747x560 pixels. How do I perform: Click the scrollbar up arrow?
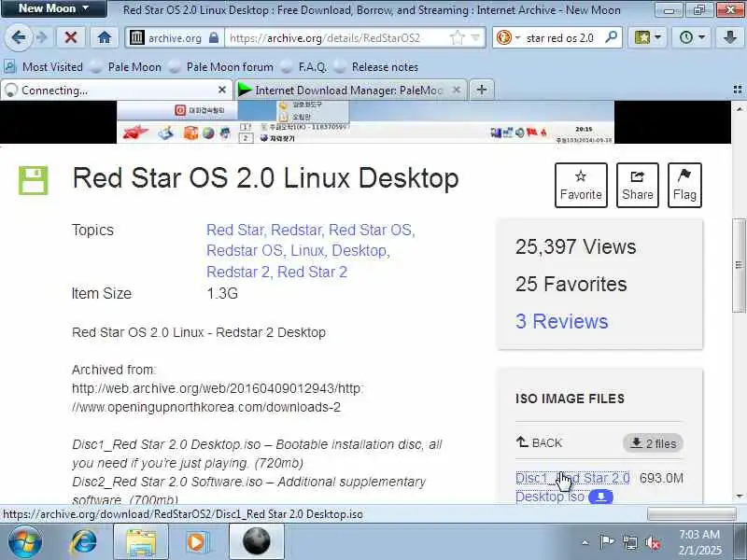pos(739,109)
